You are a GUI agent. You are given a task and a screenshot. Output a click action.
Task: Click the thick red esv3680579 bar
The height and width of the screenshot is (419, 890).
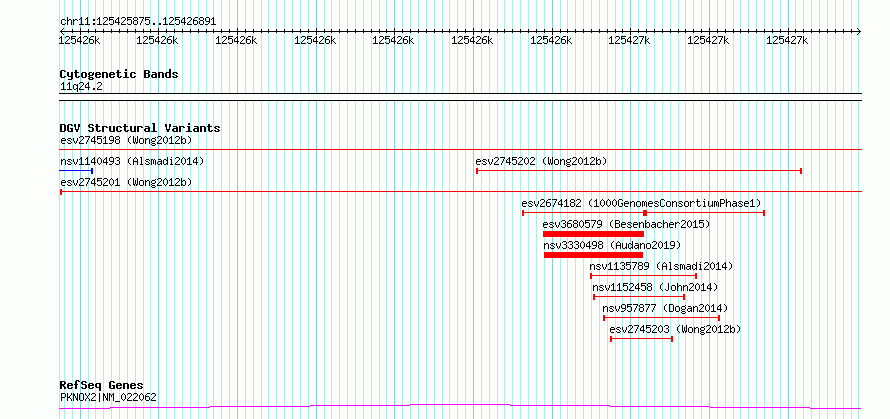pyautogui.click(x=593, y=234)
